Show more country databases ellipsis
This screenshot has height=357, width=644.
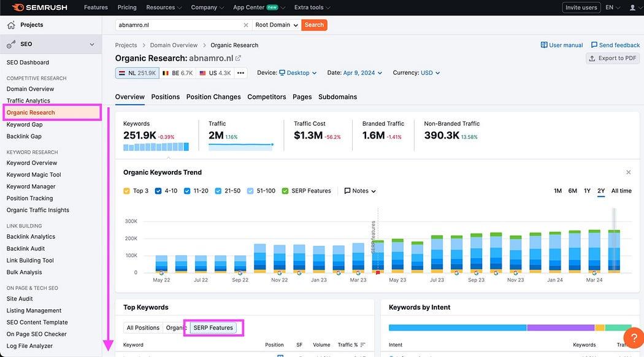[240, 73]
